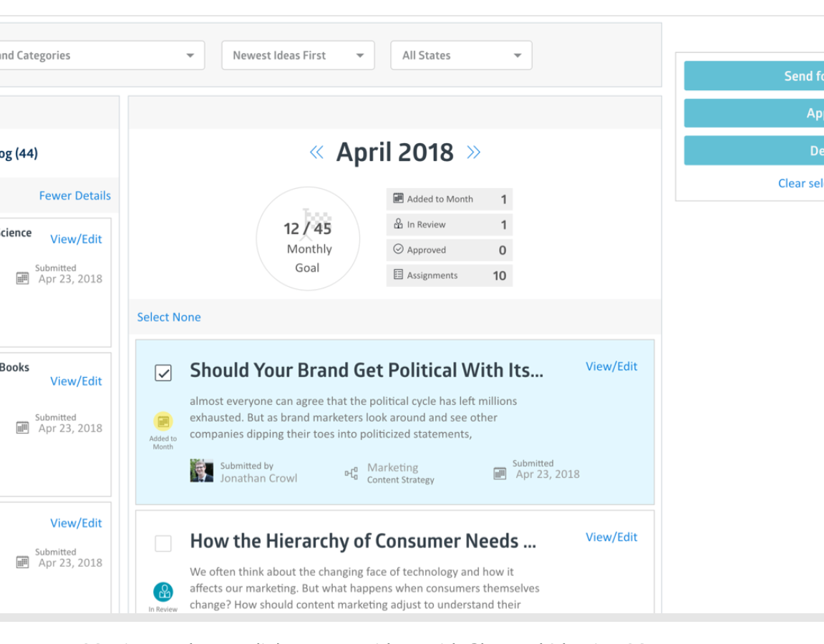Image resolution: width=824 pixels, height=644 pixels.
Task: Click the 12 / 45 Monthly Goal circle
Action: [308, 238]
